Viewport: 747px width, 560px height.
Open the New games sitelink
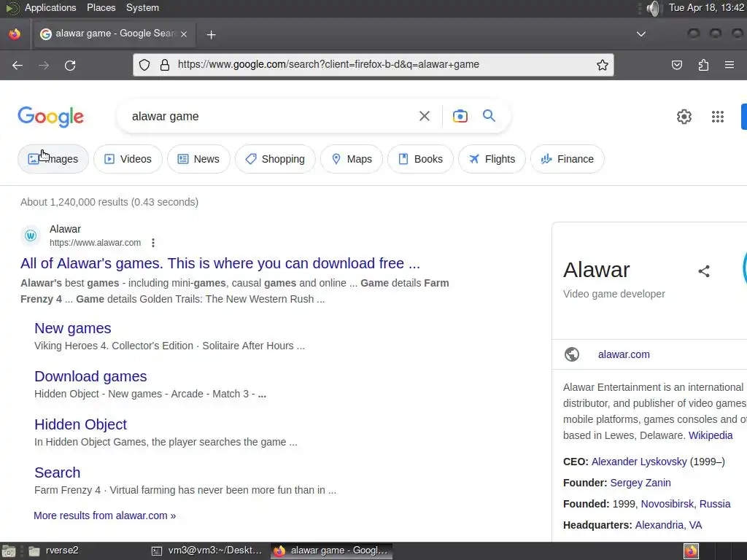point(72,328)
